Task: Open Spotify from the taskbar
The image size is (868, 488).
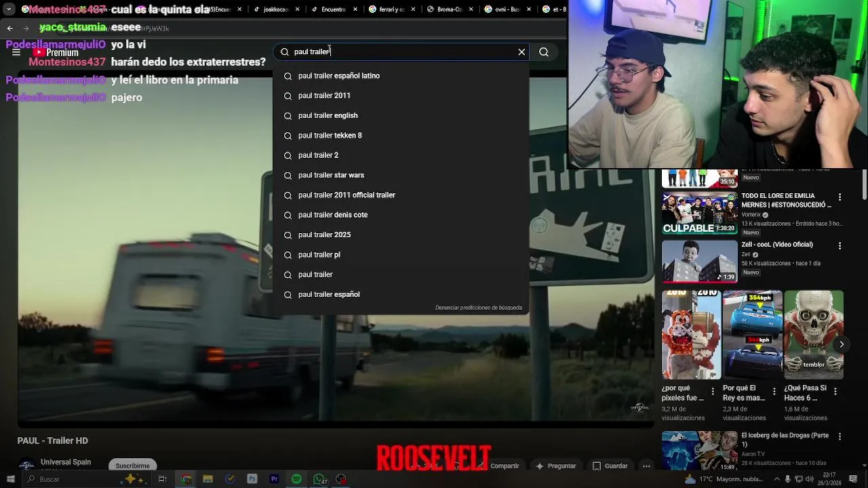Action: [x=296, y=479]
